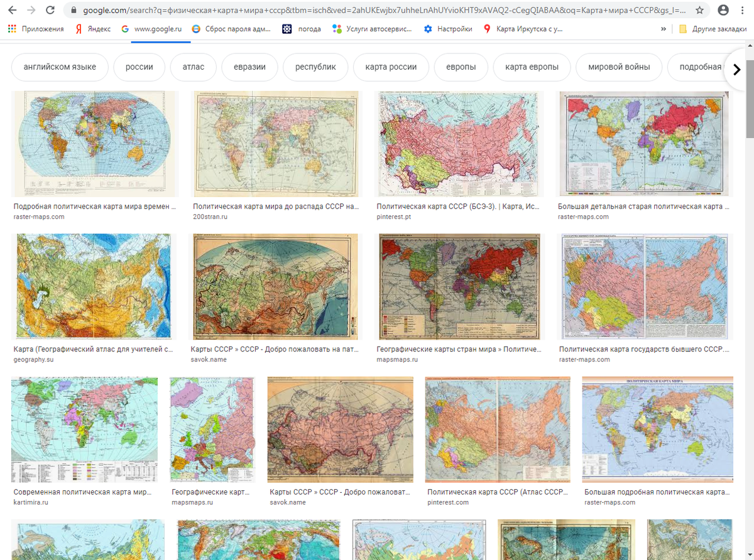The image size is (754, 560).
Task: Open the Яндекс bookmark
Action: [x=92, y=29]
